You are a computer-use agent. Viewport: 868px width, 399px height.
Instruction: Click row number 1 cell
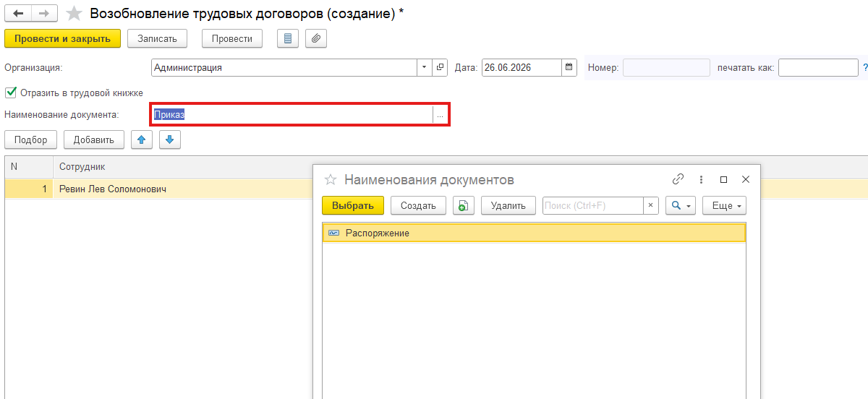pos(29,189)
